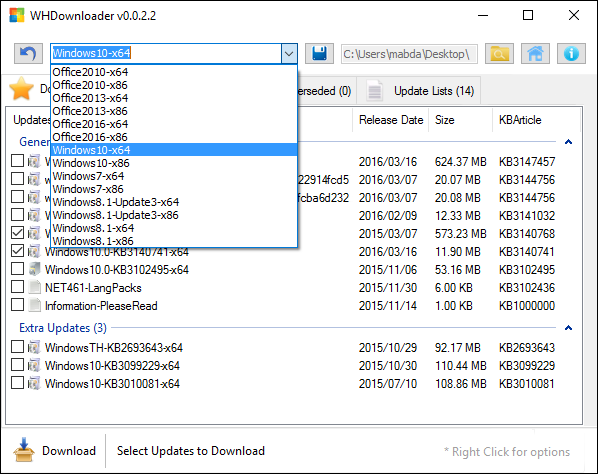The image size is (598, 474).
Task: Click the 110.44 MB size cell
Action: click(461, 366)
